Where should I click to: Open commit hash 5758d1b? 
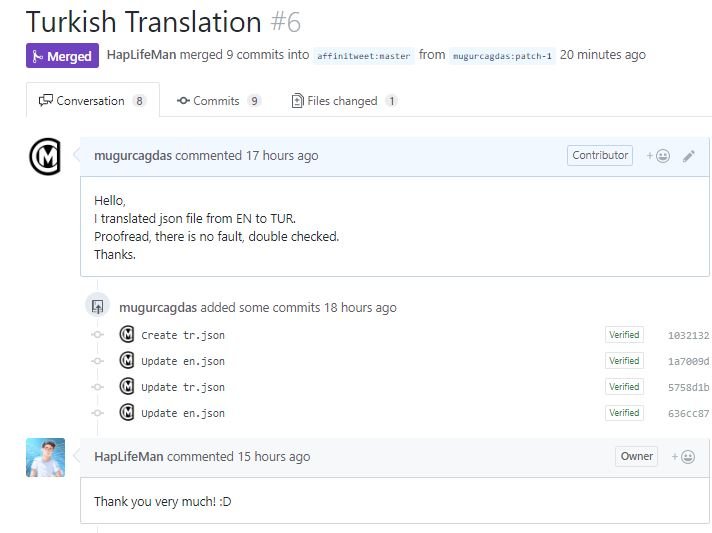click(x=688, y=388)
